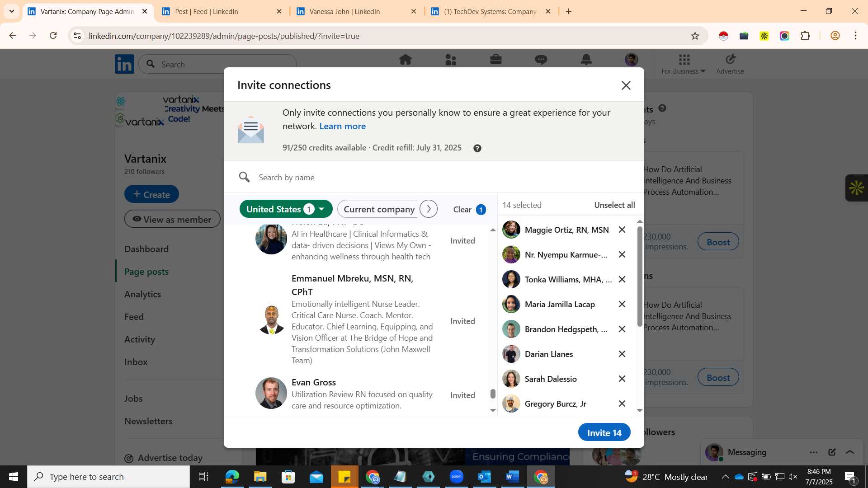Open Jobs in admin sidebar
Screen dimensions: 868x488
click(133, 399)
